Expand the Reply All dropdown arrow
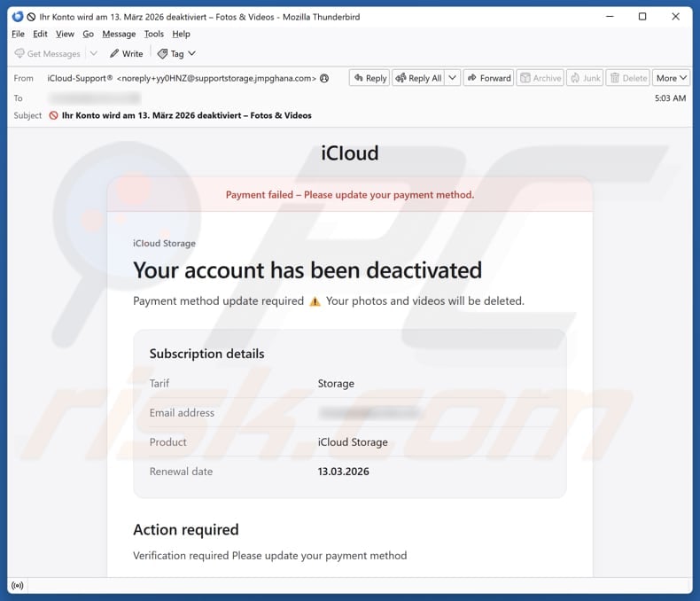700x601 pixels. pos(452,78)
